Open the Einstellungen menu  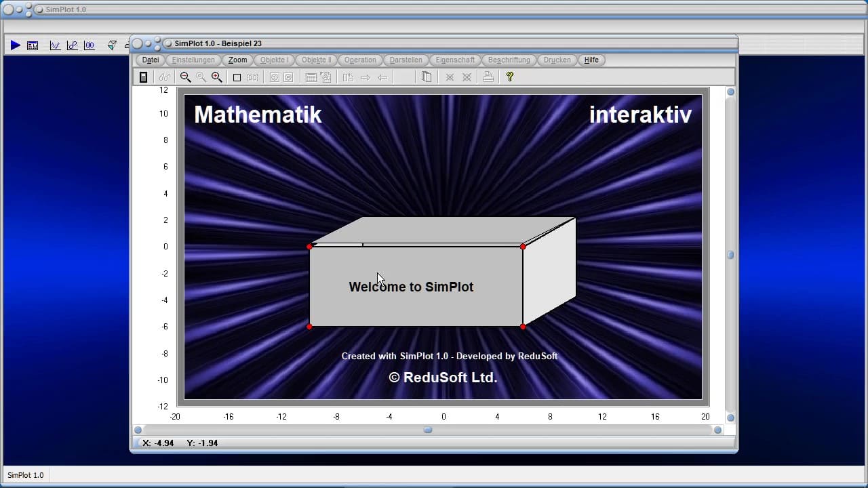coord(193,60)
